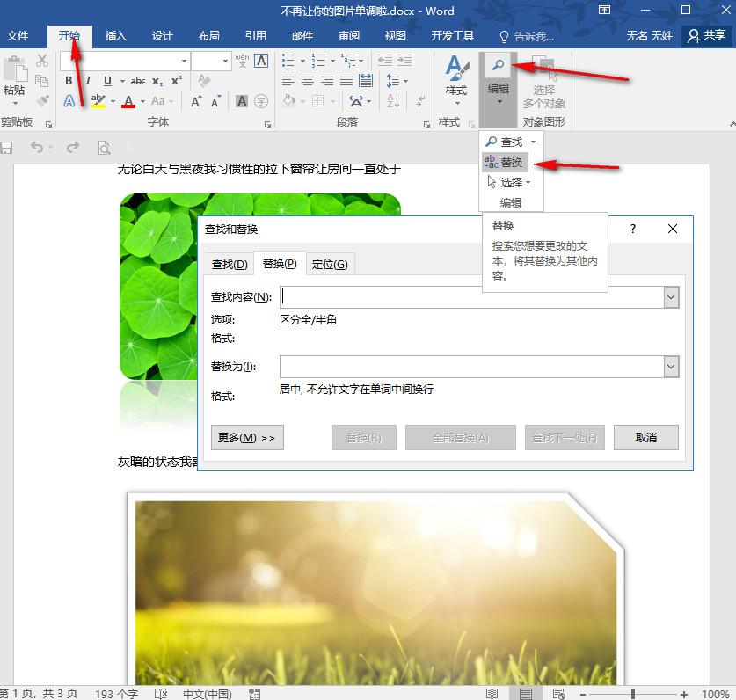
Task: Switch to the Insert tab
Action: click(115, 36)
